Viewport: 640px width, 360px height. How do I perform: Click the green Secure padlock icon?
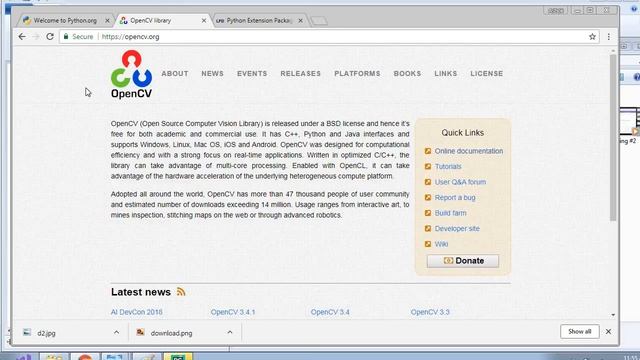point(66,37)
